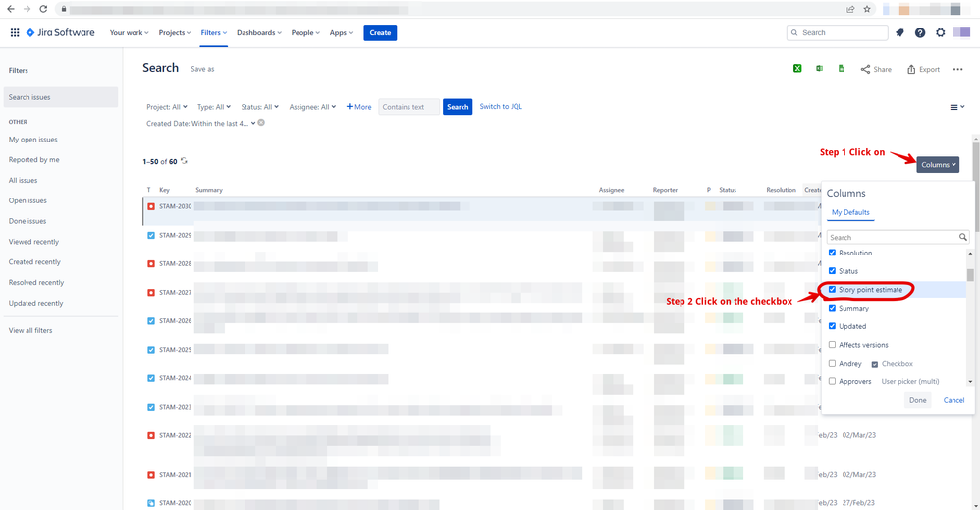This screenshot has height=510, width=980.
Task: Uncheck the Updated column checkbox
Action: (x=832, y=326)
